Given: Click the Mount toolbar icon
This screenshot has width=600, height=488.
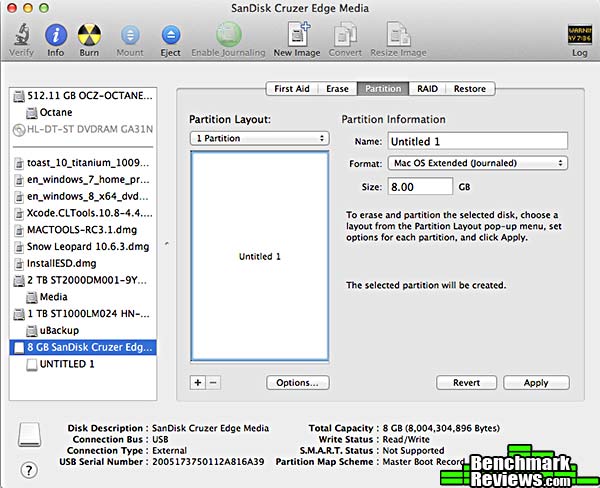Looking at the screenshot, I should pos(130,35).
